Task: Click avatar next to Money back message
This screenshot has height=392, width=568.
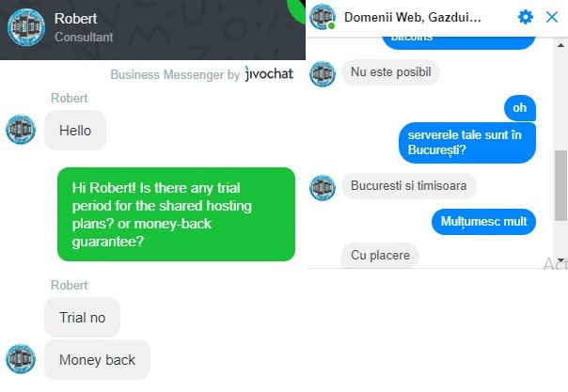Action: click(21, 359)
